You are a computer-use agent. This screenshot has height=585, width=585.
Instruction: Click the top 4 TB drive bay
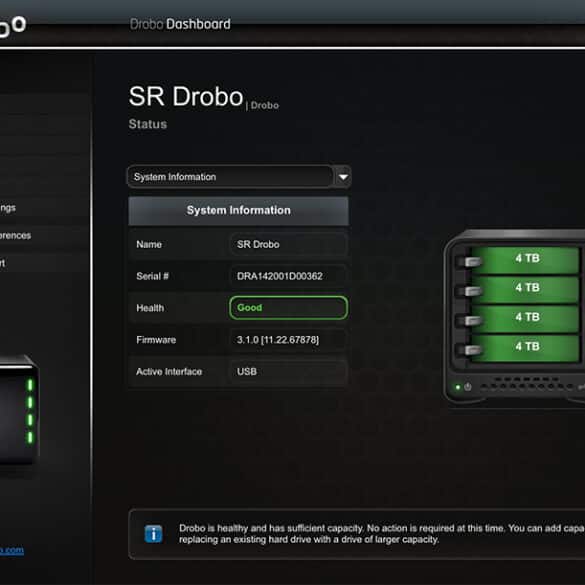tap(526, 259)
